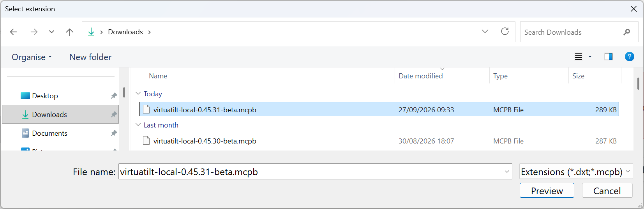Toggle the preview pane

[x=609, y=57]
